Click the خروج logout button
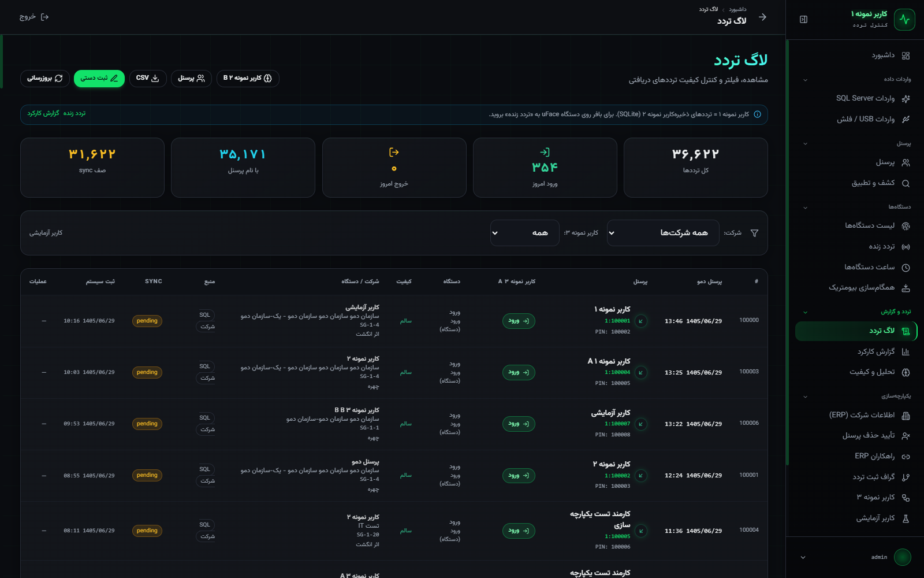924x578 pixels. coord(34,17)
